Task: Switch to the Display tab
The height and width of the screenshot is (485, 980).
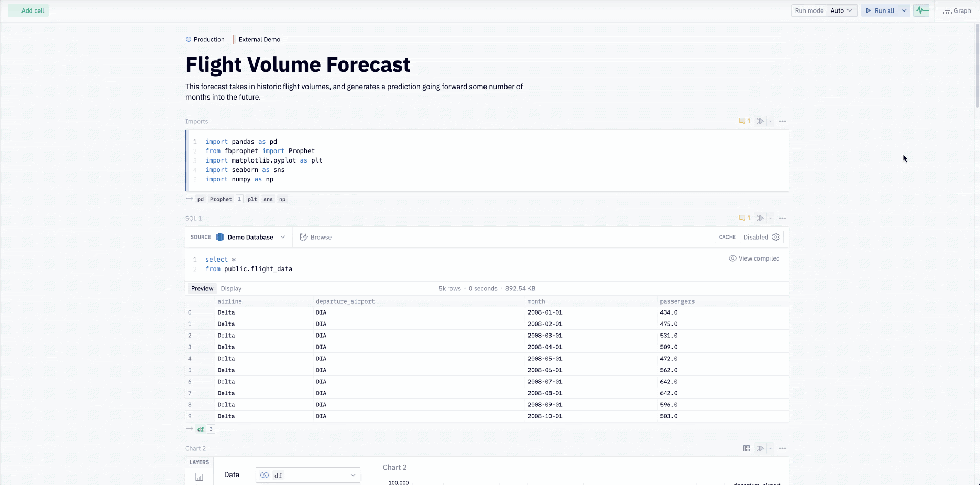Action: click(x=231, y=288)
